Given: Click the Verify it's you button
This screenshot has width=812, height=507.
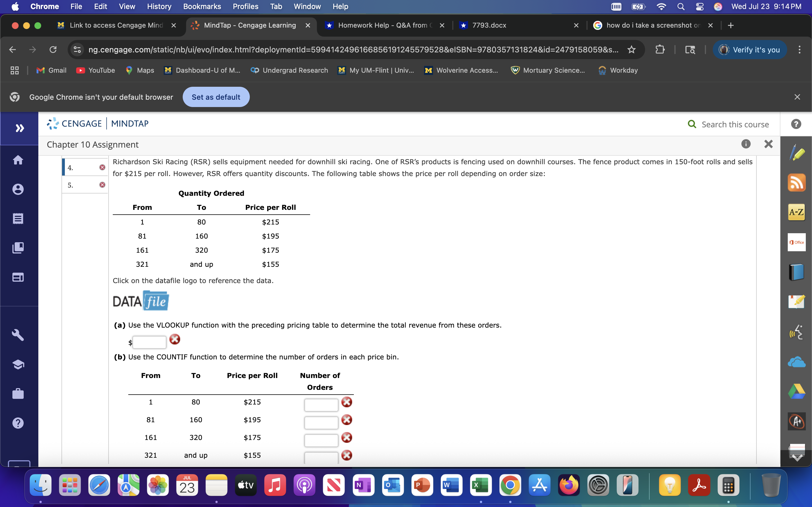Looking at the screenshot, I should 750,50.
